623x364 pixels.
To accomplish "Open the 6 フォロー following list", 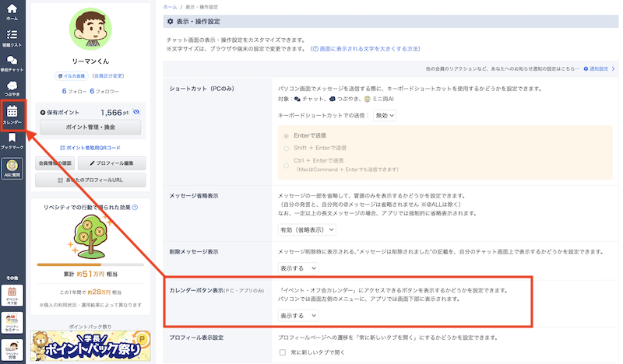I will 74,91.
